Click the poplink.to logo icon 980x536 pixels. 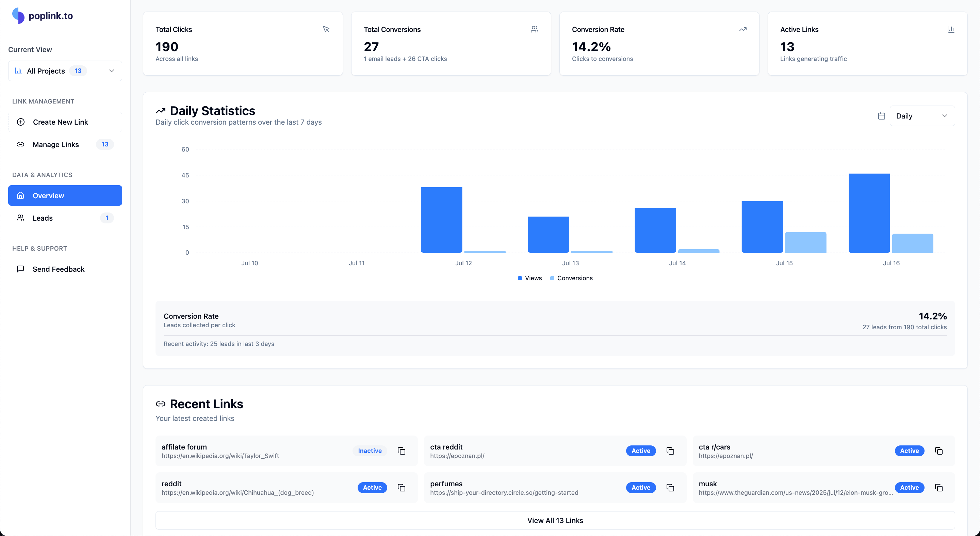pyautogui.click(x=18, y=16)
